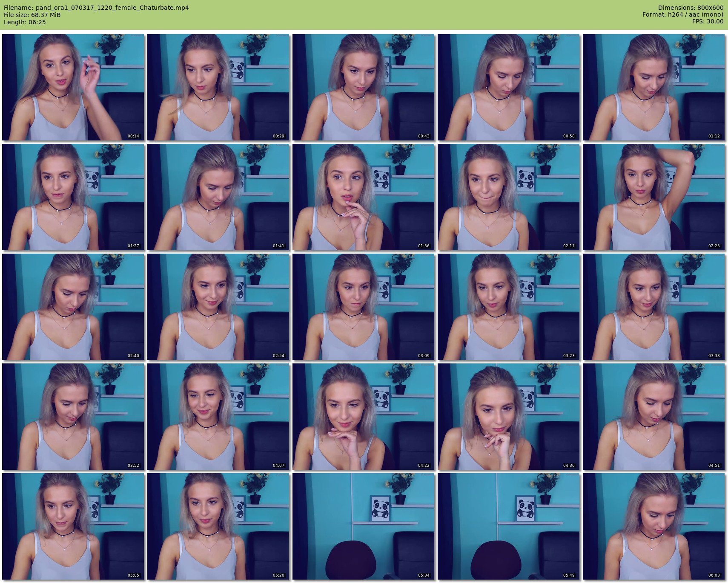The height and width of the screenshot is (583, 728).
Task: Click the Length 06:25 header text
Action: pos(25,22)
